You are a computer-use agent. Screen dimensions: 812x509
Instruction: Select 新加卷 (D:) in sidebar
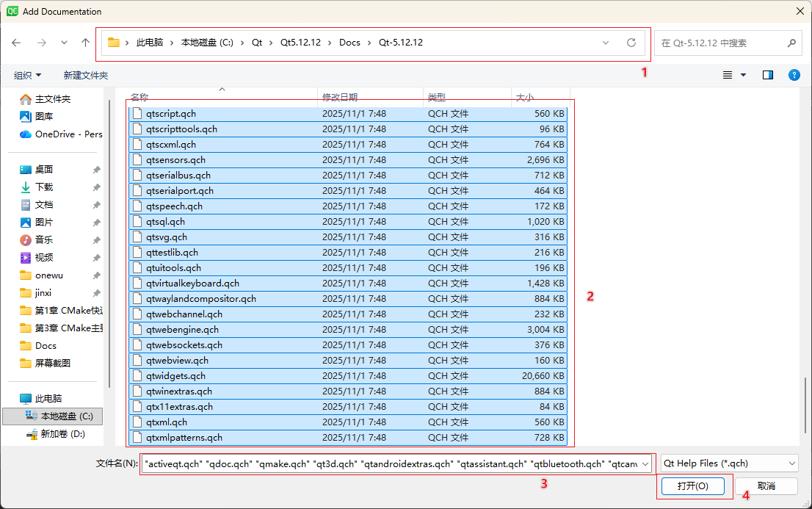click(62, 434)
